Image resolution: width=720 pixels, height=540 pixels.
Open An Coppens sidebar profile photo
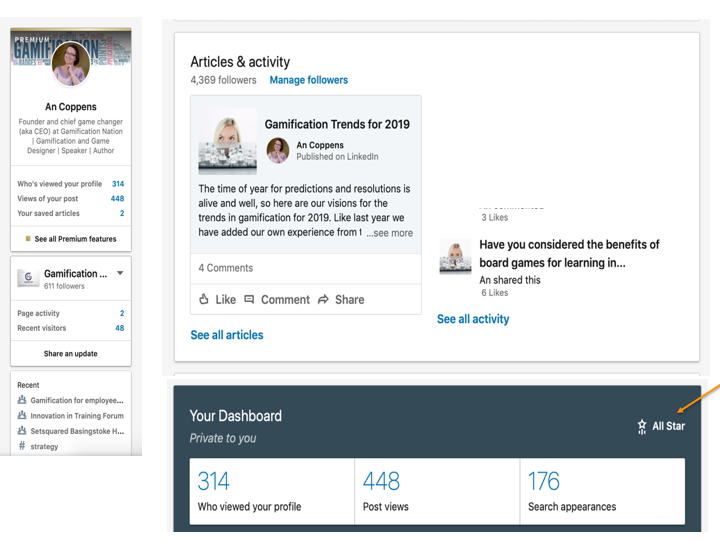pyautogui.click(x=71, y=64)
